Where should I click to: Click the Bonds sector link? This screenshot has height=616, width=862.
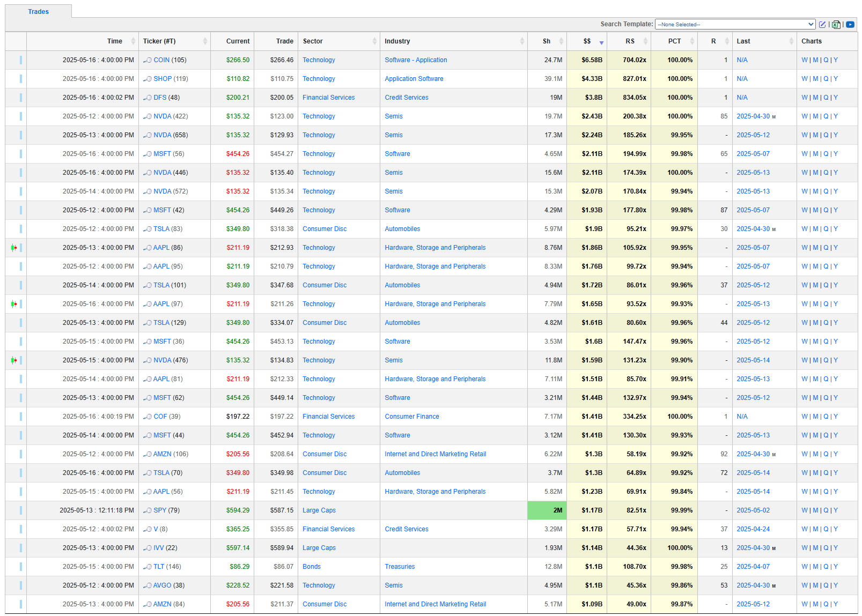point(312,567)
